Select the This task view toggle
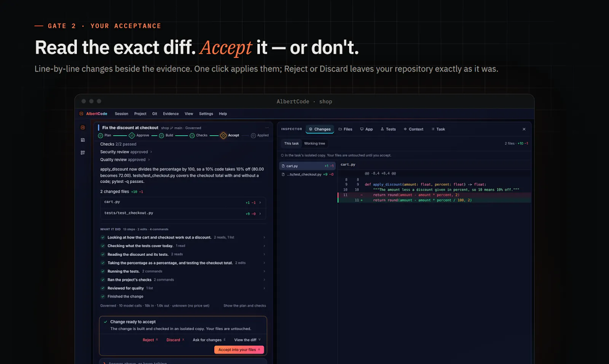The width and height of the screenshot is (609, 364). point(292,143)
